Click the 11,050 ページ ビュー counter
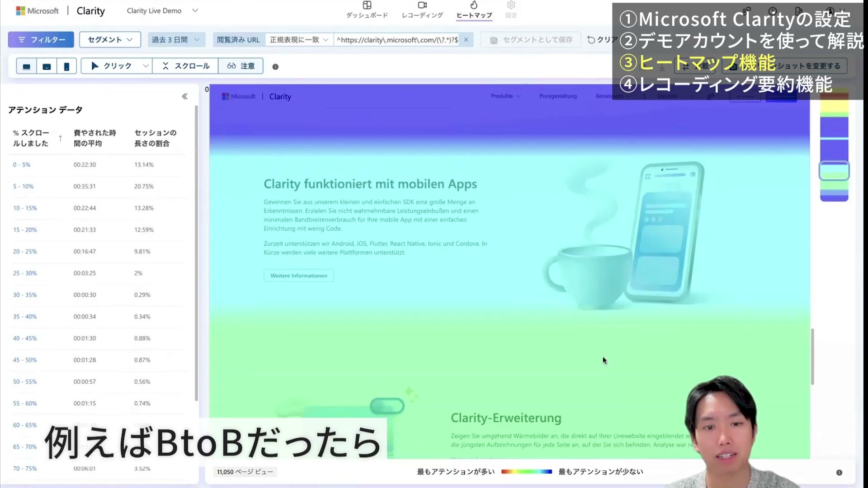The image size is (868, 488). click(245, 472)
